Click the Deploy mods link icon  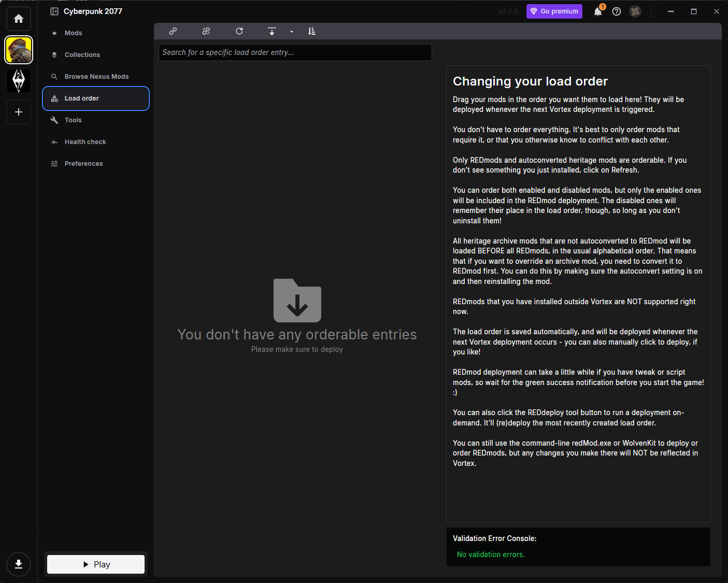173,31
